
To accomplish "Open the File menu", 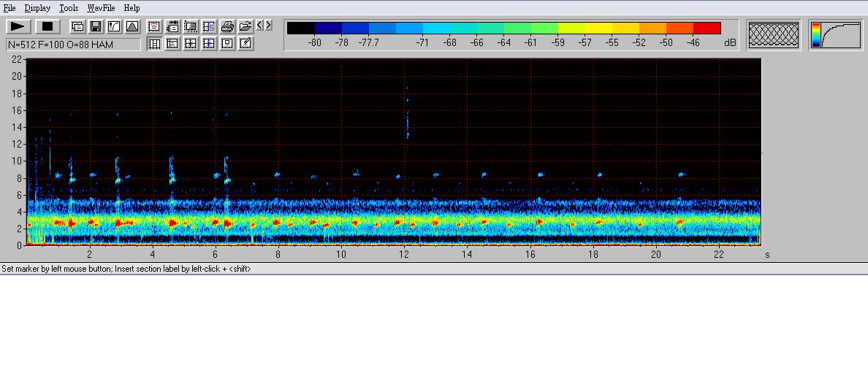I will pyautogui.click(x=9, y=8).
